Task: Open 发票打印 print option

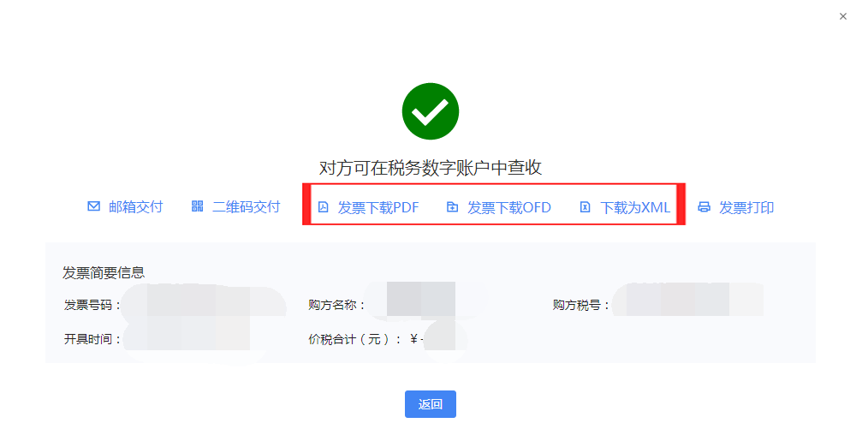Action: [x=746, y=208]
